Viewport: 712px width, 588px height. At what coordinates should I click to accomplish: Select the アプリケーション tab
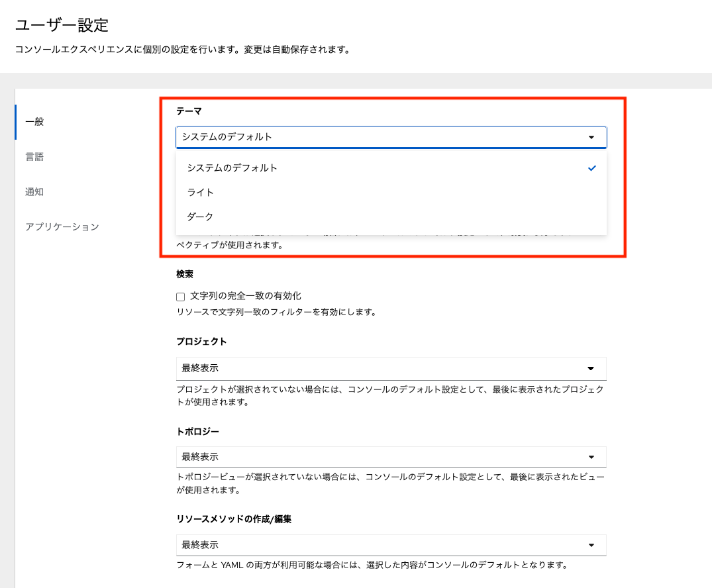[x=62, y=226]
